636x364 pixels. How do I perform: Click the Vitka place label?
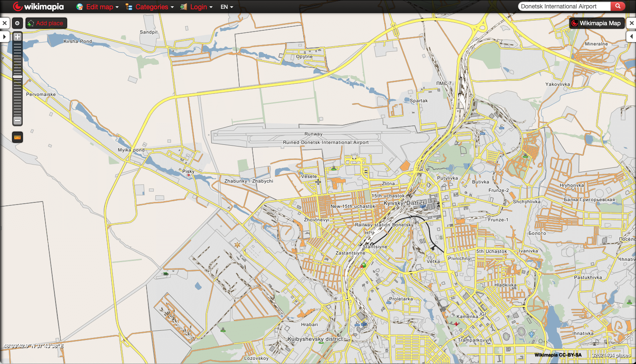point(433,261)
